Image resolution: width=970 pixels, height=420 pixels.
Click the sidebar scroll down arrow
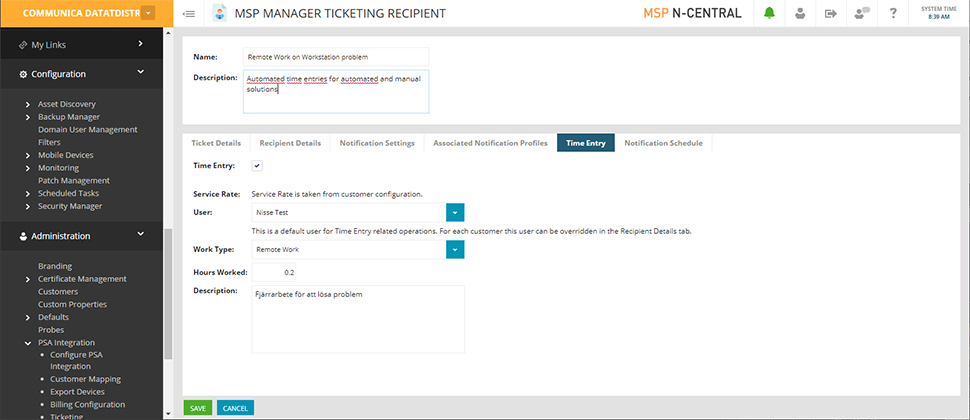coord(168,414)
